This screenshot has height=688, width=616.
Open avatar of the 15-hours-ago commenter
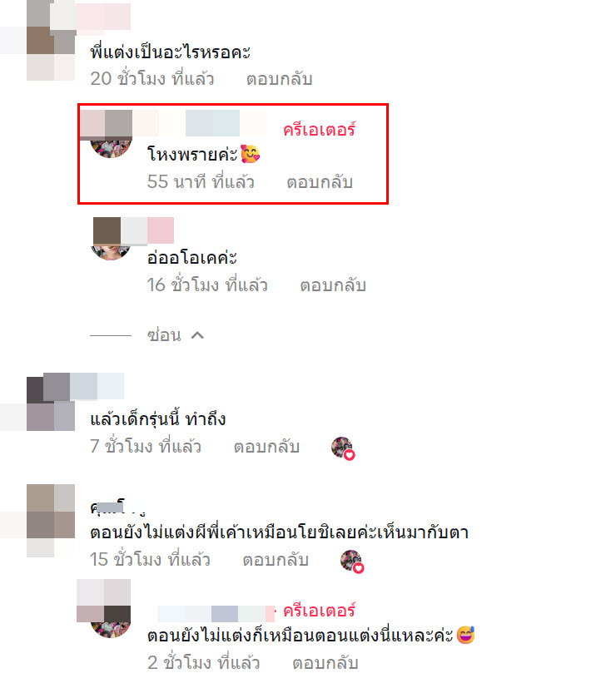coord(51,521)
